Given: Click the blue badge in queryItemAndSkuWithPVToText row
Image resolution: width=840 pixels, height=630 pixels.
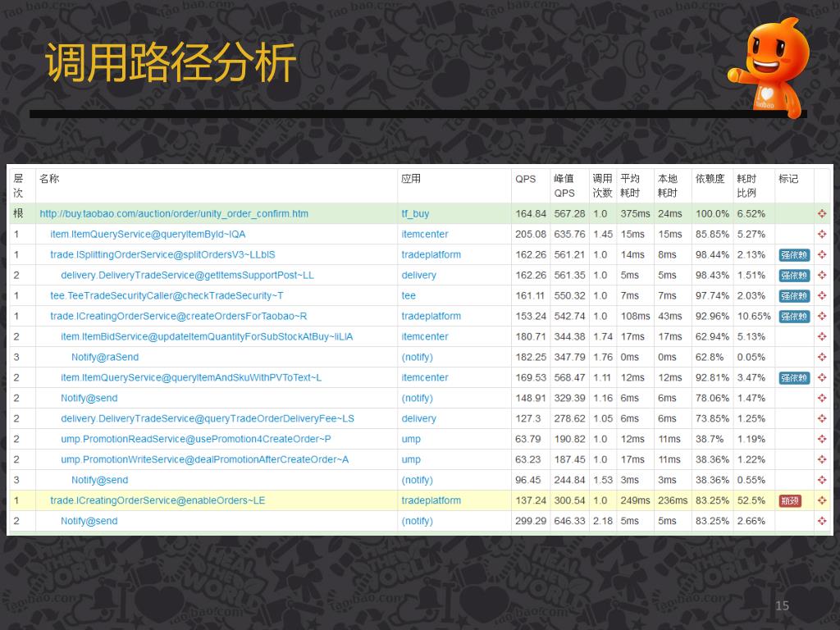Looking at the screenshot, I should click(x=794, y=377).
